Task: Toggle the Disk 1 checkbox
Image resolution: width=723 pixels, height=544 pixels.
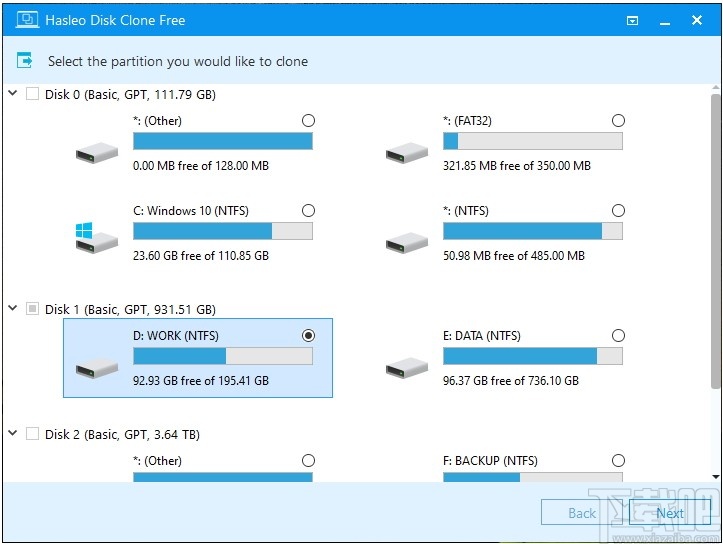Action: [32, 309]
